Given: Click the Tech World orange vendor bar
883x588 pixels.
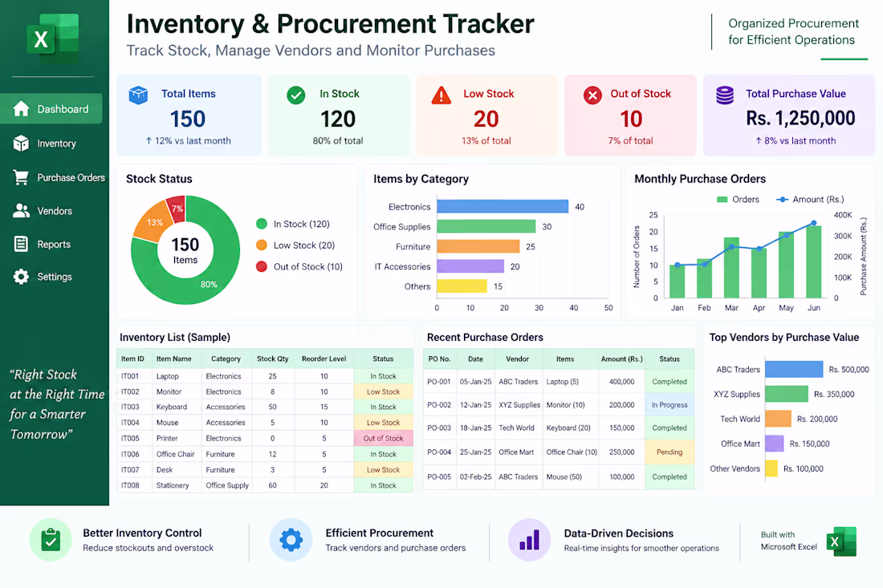Looking at the screenshot, I should 779,419.
